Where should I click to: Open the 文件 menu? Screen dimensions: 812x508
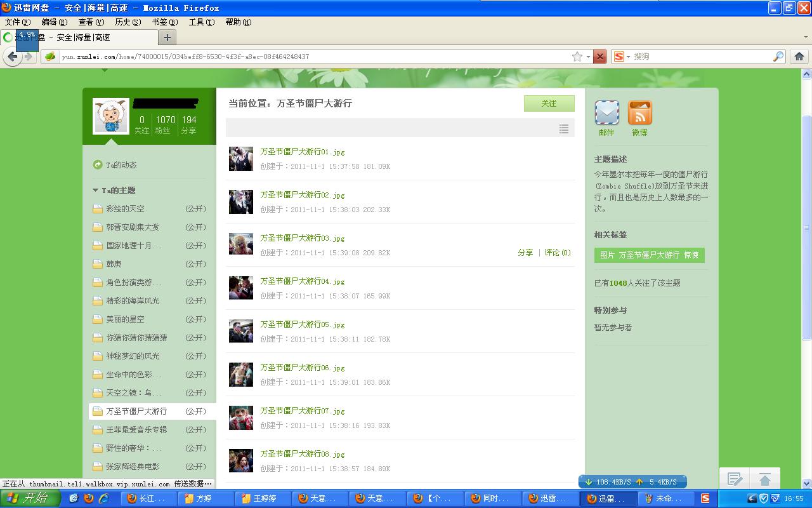(x=17, y=22)
